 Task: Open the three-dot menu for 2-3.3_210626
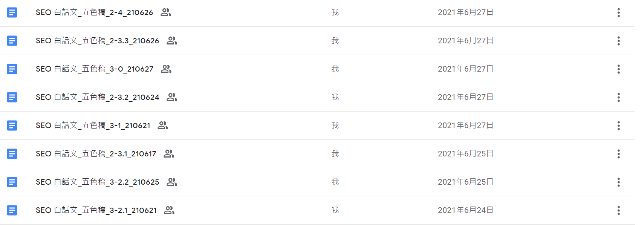[618, 41]
